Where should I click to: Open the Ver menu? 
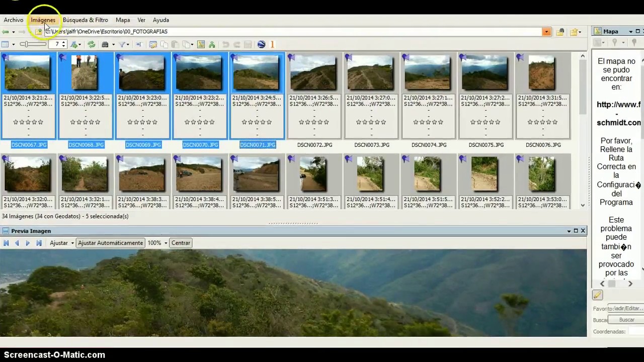[141, 20]
